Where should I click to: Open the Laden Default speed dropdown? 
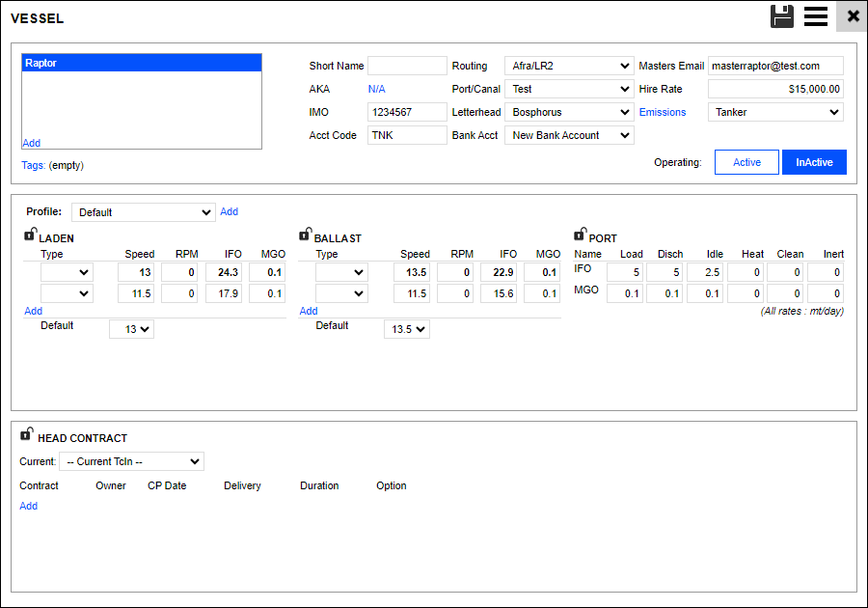pos(131,329)
